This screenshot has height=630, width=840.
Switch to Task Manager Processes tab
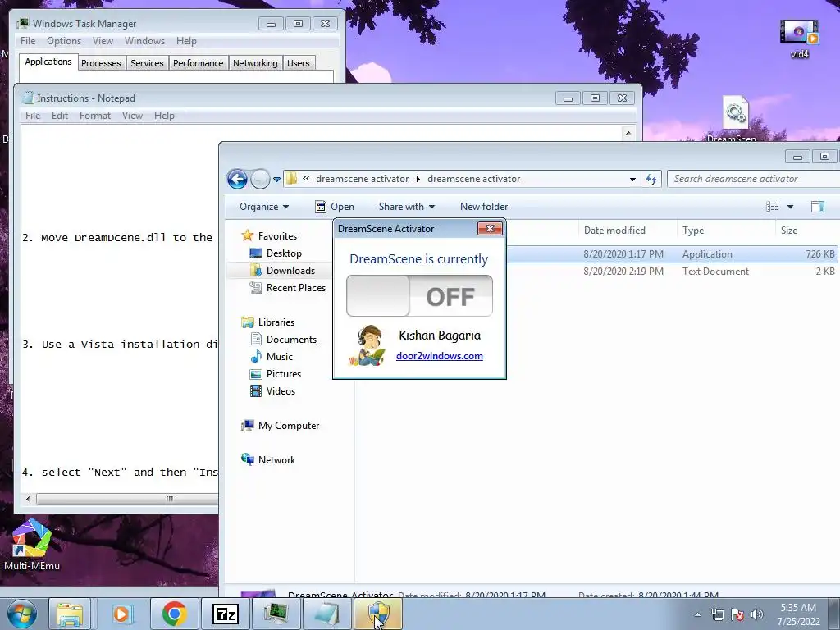pos(101,63)
